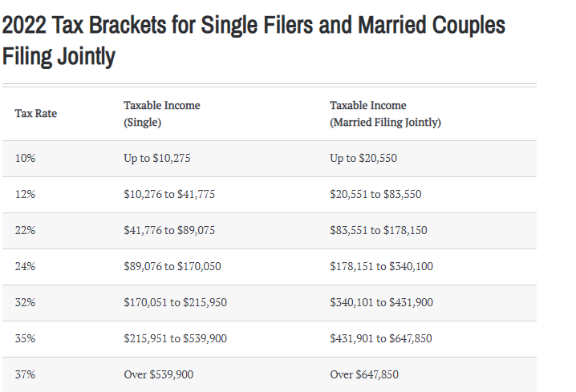This screenshot has width=576, height=392.
Task: Click the Up to $10,275 cell
Action: click(x=157, y=158)
